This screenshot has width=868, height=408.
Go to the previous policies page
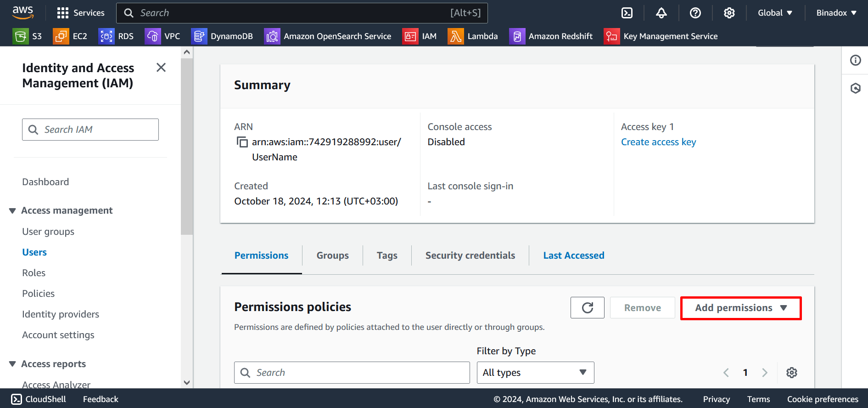tap(726, 373)
